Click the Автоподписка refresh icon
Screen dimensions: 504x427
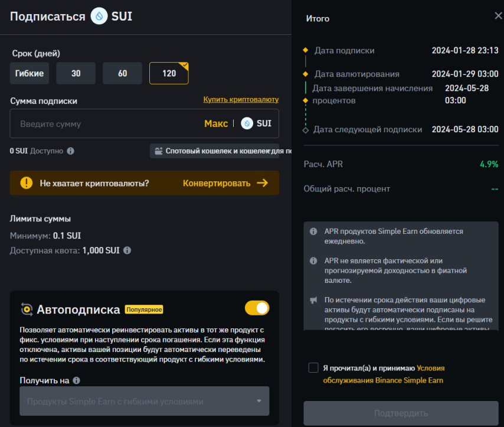tap(27, 309)
